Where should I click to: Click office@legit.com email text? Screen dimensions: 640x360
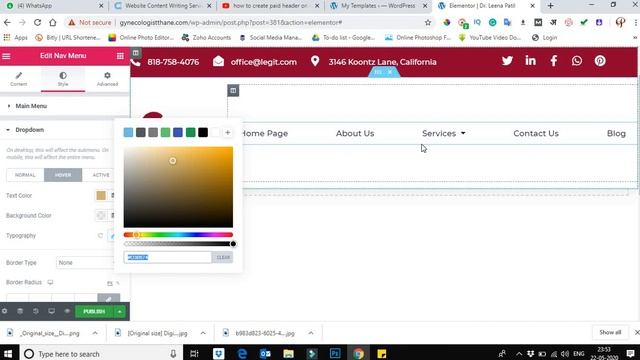coord(264,62)
